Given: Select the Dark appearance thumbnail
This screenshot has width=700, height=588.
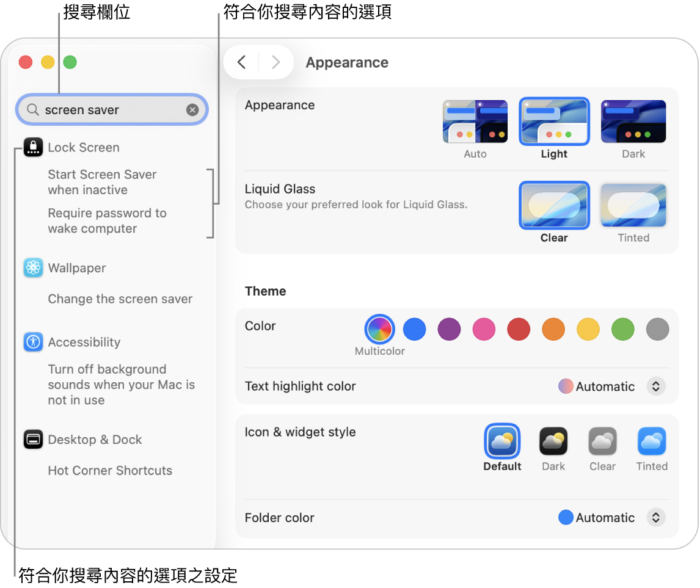Looking at the screenshot, I should [633, 122].
